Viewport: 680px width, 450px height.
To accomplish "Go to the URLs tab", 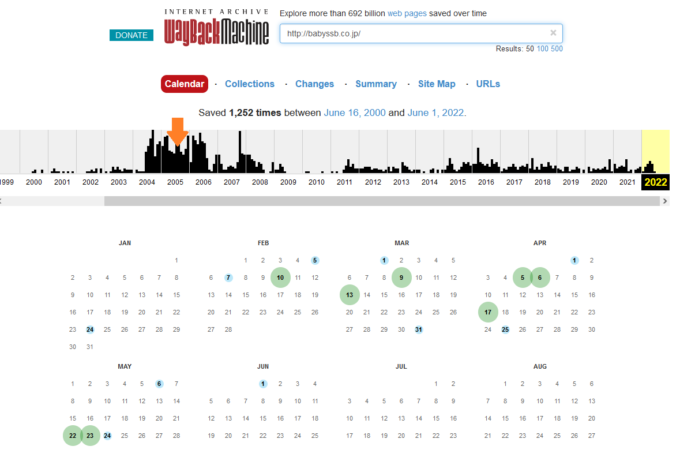I will point(488,84).
